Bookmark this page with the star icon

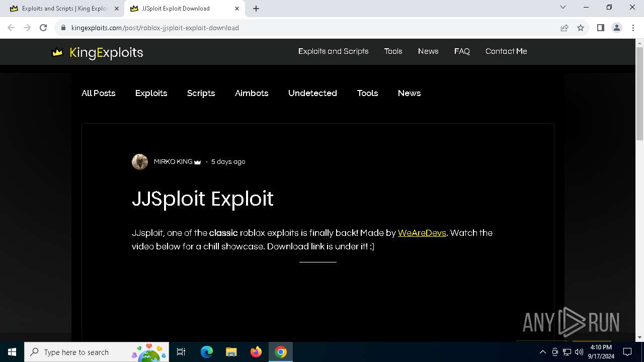coord(581,28)
